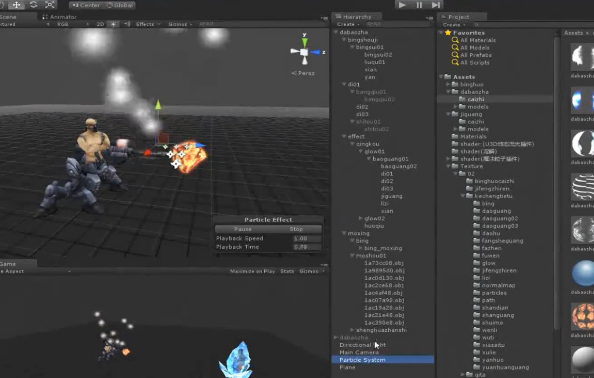Select the blue sphere material thumbnail
Viewport: 594px width, 378px height.
pyautogui.click(x=583, y=273)
